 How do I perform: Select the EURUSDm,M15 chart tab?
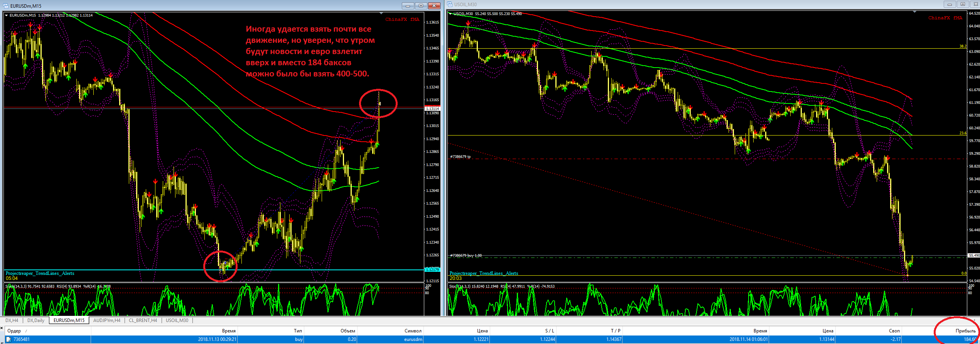click(69, 320)
